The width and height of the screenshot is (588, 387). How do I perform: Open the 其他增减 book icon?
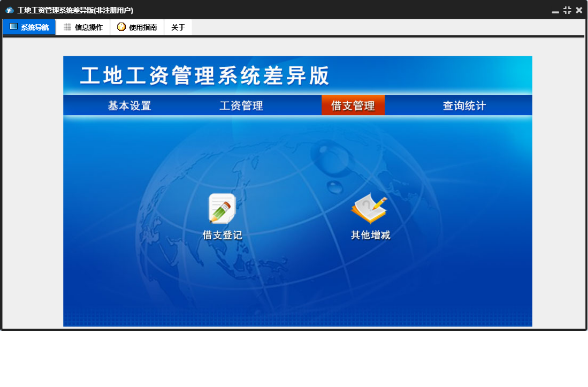click(369, 208)
